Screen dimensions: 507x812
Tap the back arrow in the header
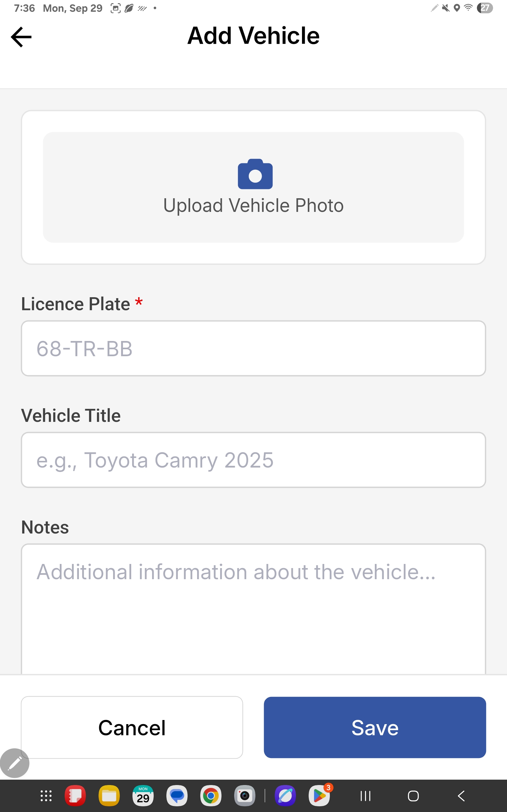click(x=21, y=37)
